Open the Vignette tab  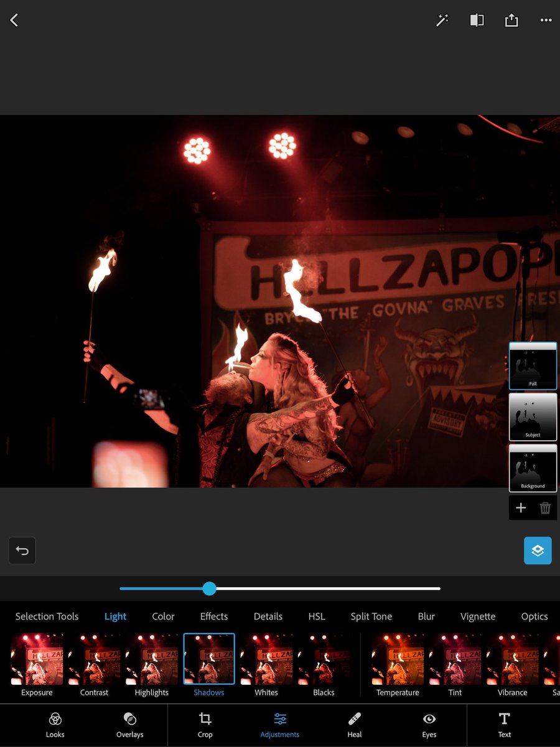pos(478,616)
